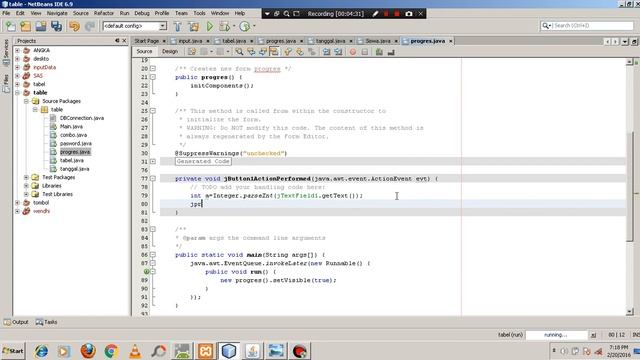The width and height of the screenshot is (640, 360).
Task: Select combo.java in project tree
Action: (73, 135)
